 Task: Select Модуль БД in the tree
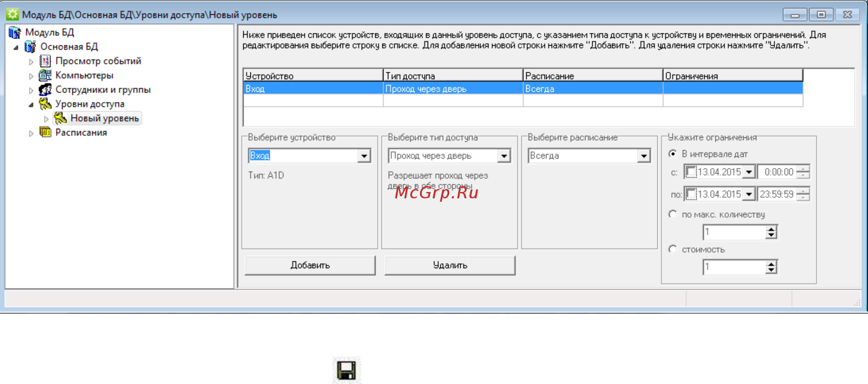(x=49, y=32)
